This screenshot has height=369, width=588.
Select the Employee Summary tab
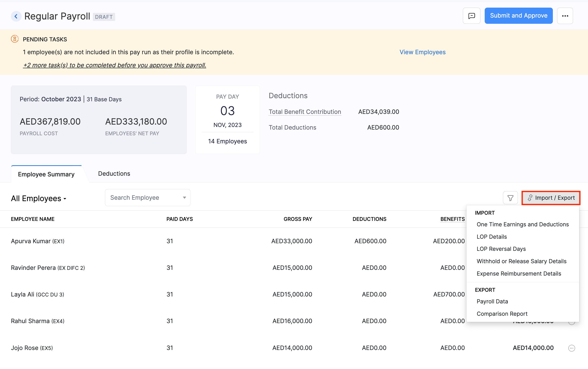[x=46, y=174]
